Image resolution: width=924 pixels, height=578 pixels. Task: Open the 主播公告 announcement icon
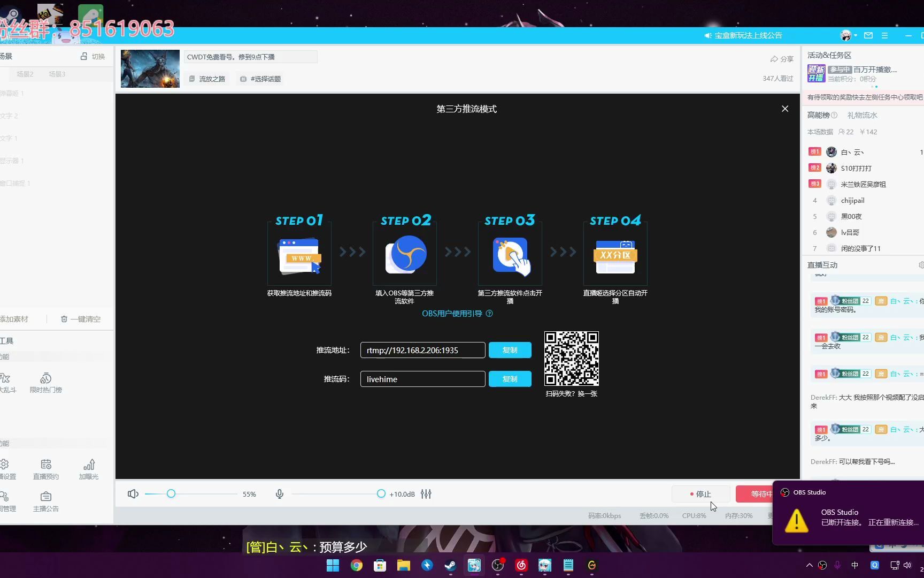(x=46, y=502)
